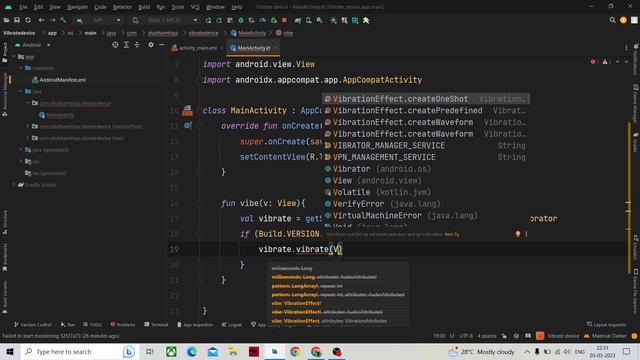The height and width of the screenshot is (360, 640).
Task: Open the Logcat tool window
Action: (x=232, y=324)
